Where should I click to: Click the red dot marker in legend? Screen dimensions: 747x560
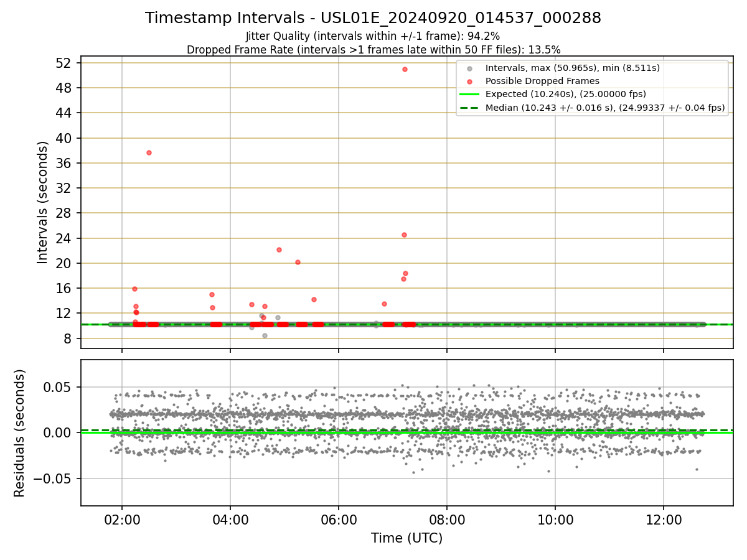pos(469,82)
